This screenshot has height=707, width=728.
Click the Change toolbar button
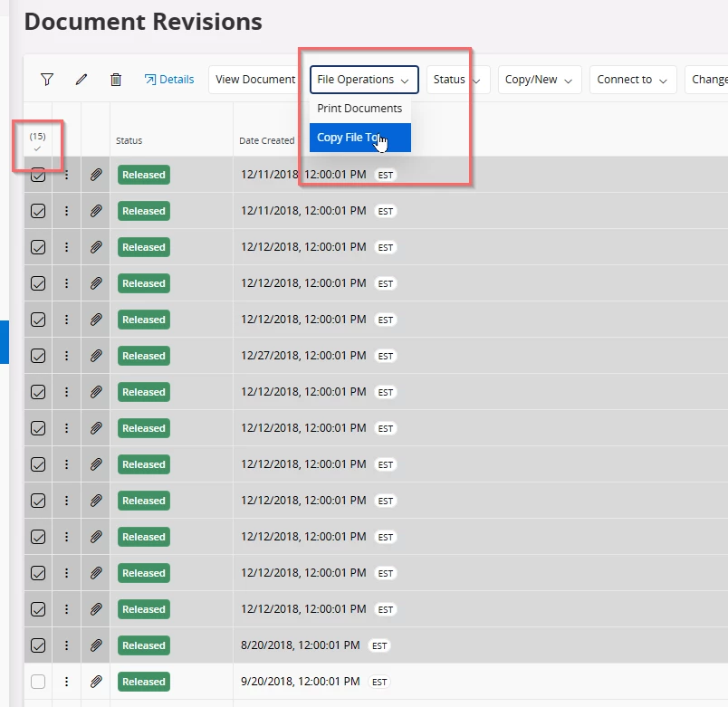point(706,80)
